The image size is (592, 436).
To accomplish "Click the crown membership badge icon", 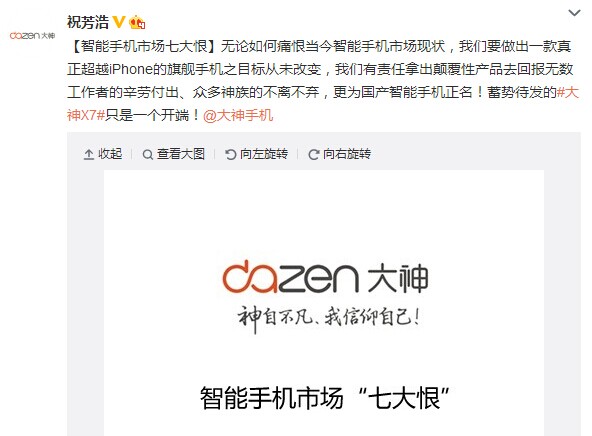I will click(137, 22).
